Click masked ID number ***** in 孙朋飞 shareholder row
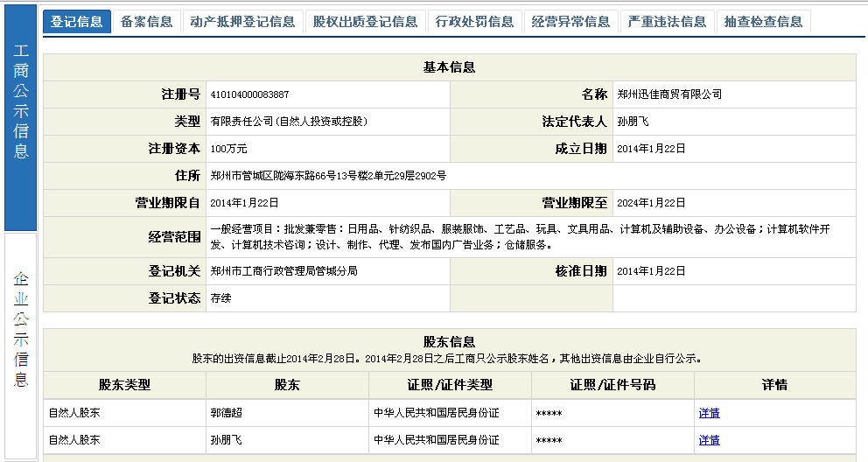Image resolution: width=868 pixels, height=462 pixels. coord(549,440)
